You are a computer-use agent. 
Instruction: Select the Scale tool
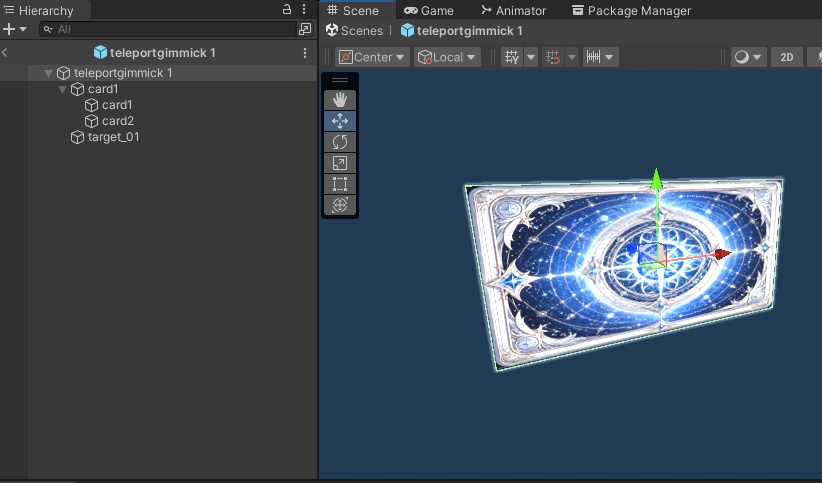pyautogui.click(x=340, y=163)
